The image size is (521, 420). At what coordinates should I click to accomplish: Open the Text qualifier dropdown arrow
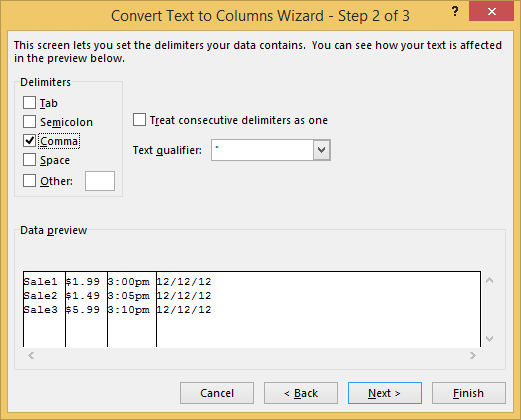pos(321,150)
